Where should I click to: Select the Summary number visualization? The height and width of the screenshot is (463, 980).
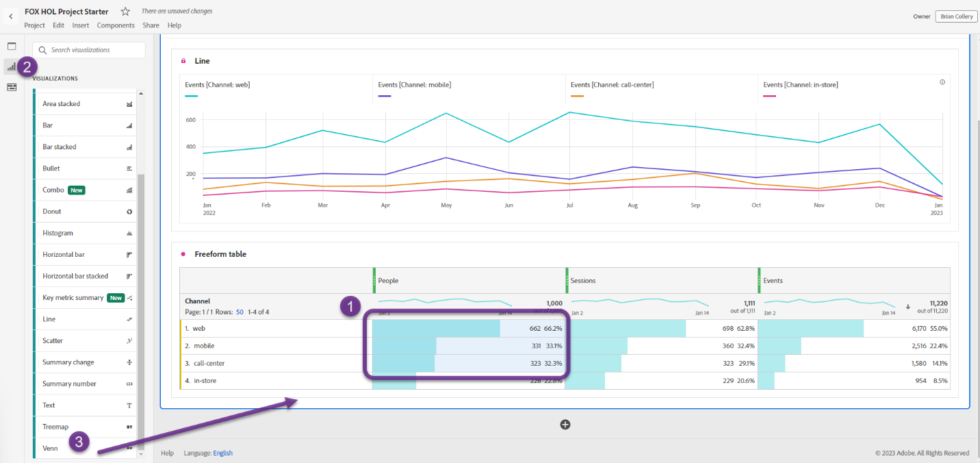85,384
